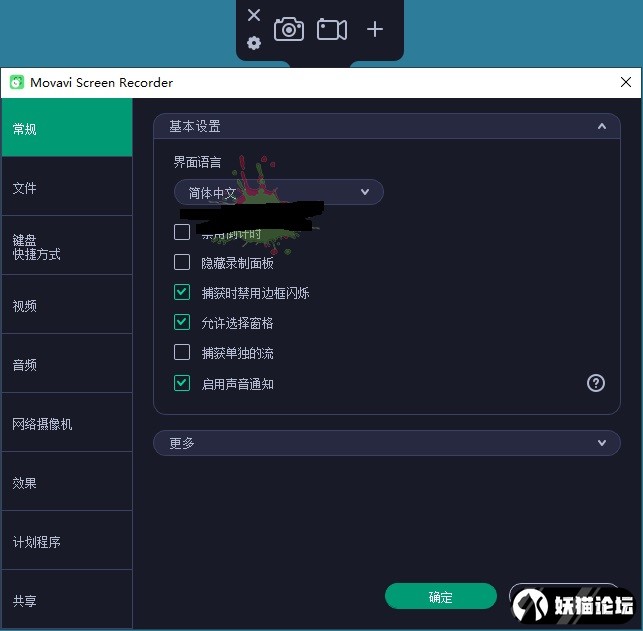The image size is (643, 631).
Task: Enable 捕获单独的流 checkbox
Action: click(182, 352)
